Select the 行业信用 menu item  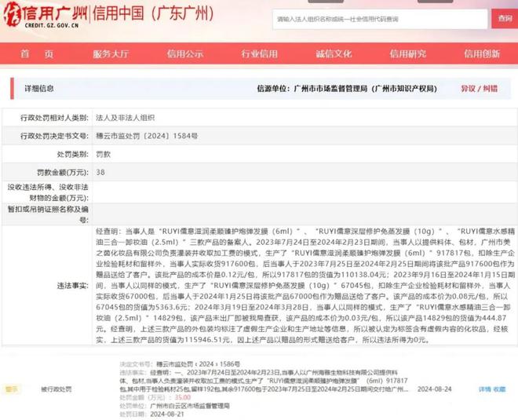[x=259, y=53]
